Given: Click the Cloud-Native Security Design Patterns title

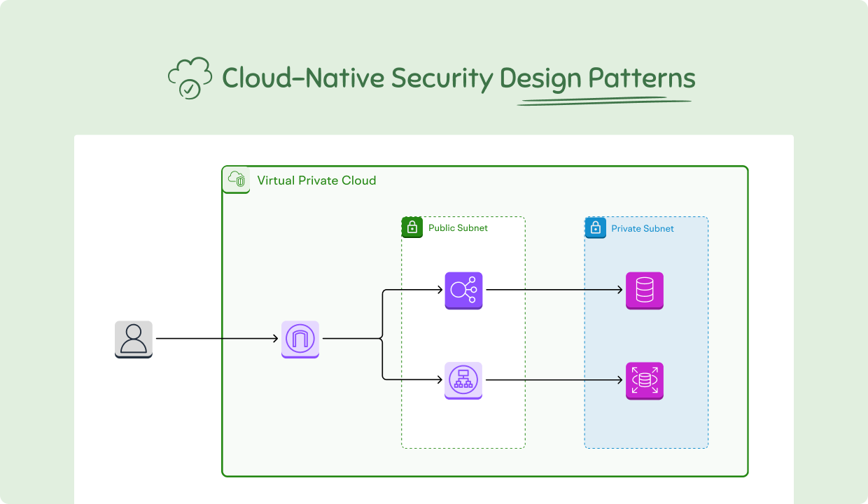Looking at the screenshot, I should (x=458, y=78).
